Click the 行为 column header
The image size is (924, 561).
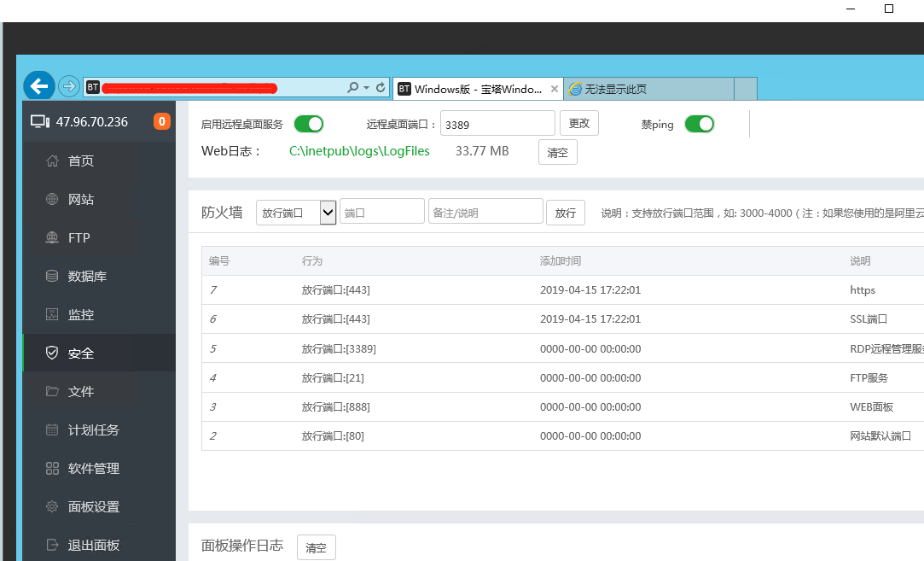click(x=312, y=260)
